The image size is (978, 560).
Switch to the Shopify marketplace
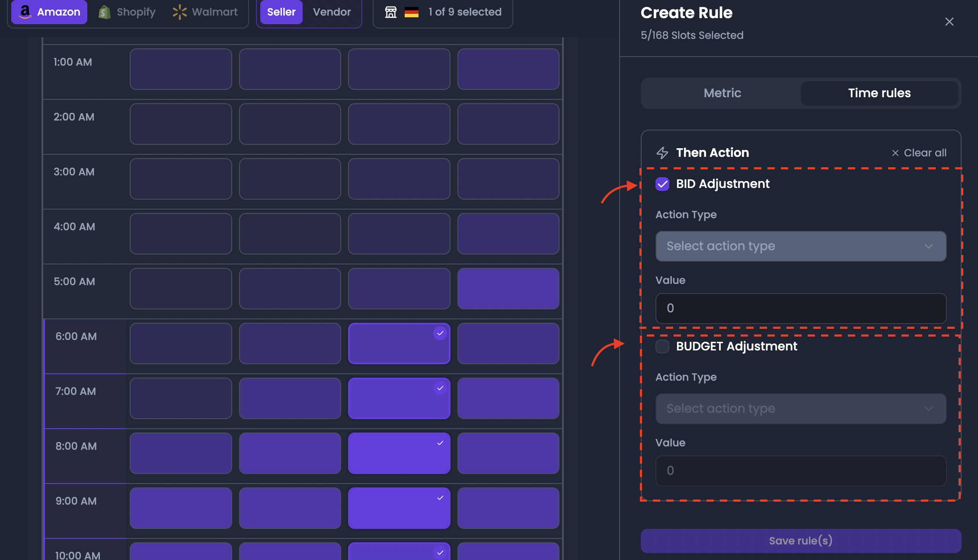127,12
